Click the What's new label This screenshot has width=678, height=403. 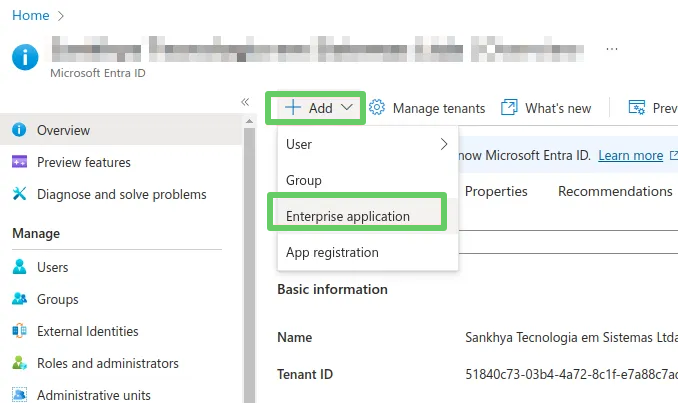click(558, 108)
